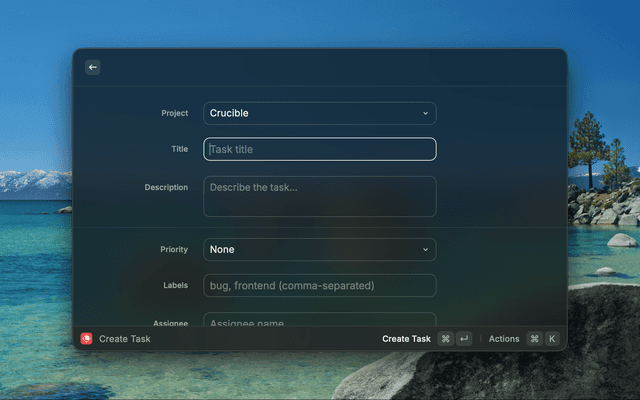
Task: Open the Actions menu button
Action: click(x=504, y=339)
